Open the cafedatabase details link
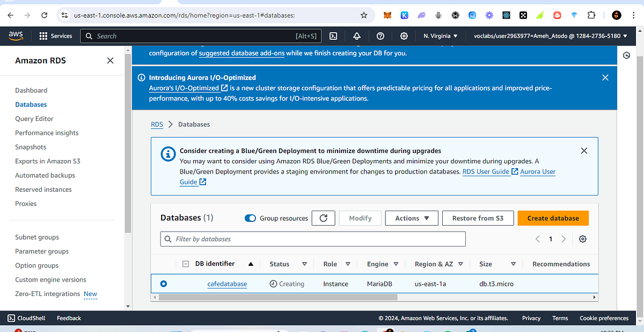This screenshot has height=332, width=644. 227,283
